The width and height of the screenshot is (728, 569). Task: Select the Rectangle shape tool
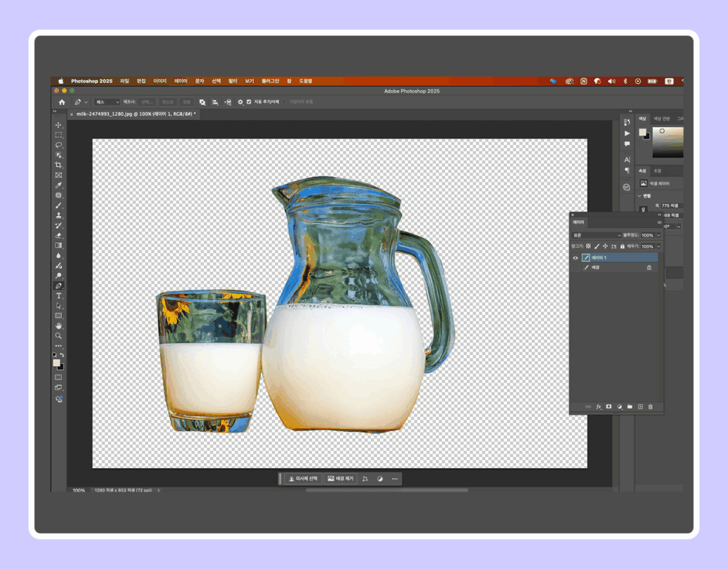pos(58,316)
